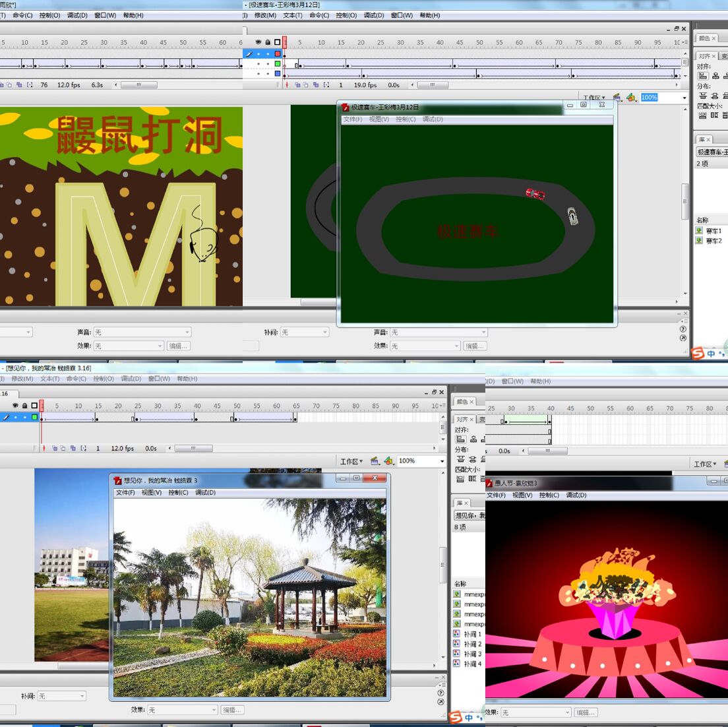Expand the 效果 dropdown below the 愚人节 preview
728x727 pixels.
click(x=535, y=712)
